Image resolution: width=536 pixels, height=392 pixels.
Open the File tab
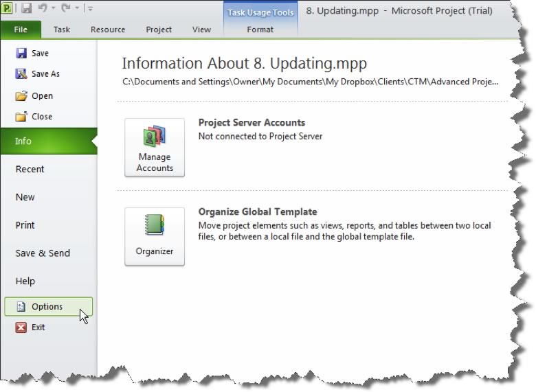click(21, 30)
